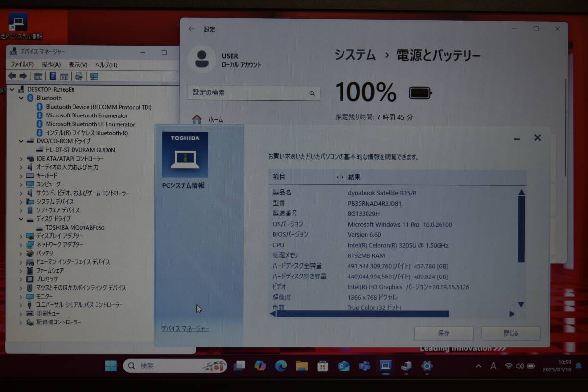This screenshot has height=392, width=588.
Task: Click the quick settings wifi and volume group
Action: 519,366
